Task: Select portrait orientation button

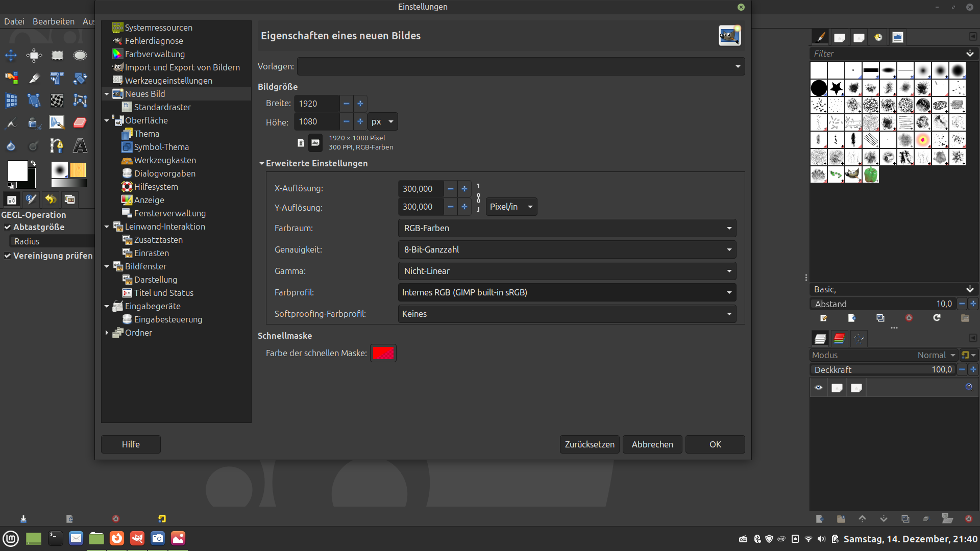Action: [x=301, y=143]
